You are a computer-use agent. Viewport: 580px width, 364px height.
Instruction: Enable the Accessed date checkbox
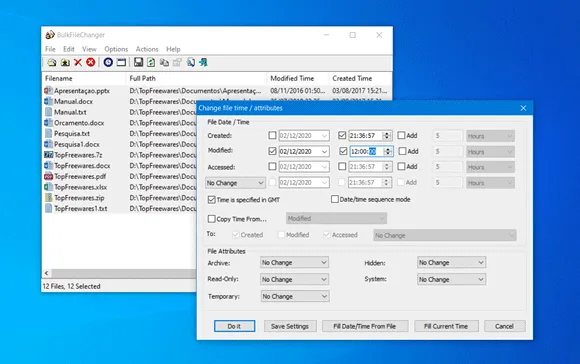coord(272,166)
